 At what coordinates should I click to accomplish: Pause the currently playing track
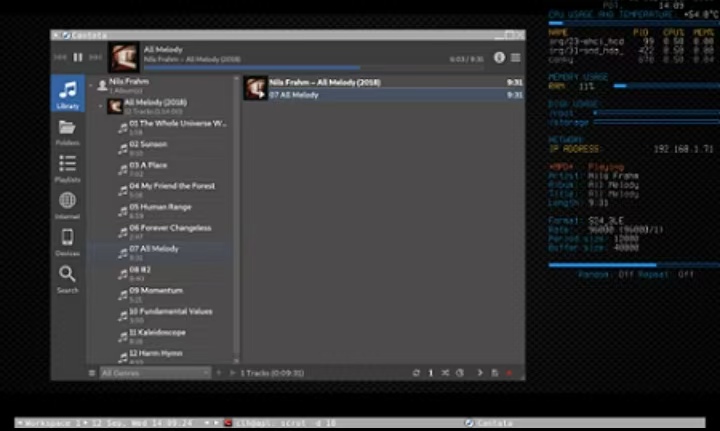coord(78,57)
